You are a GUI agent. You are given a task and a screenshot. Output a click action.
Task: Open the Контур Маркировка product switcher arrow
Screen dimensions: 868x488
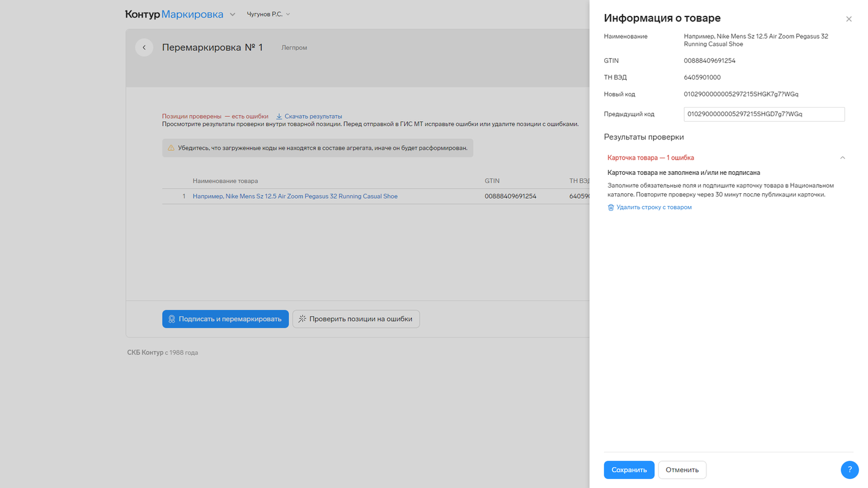click(x=233, y=14)
